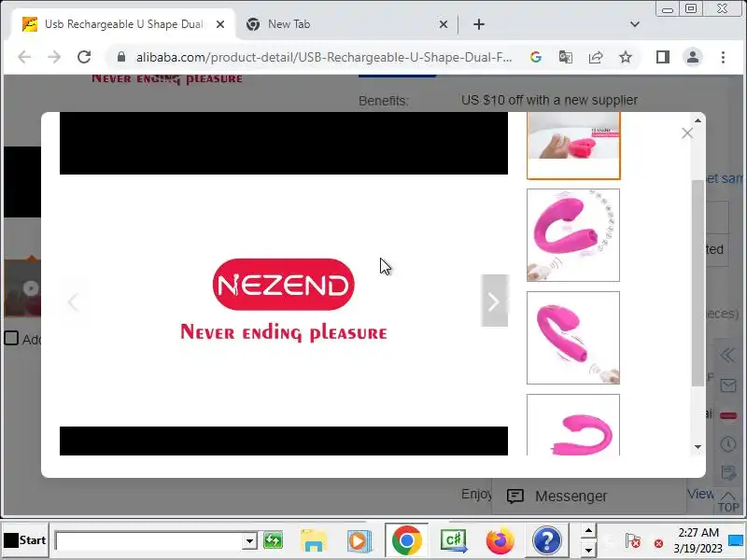Open the feedback note sidebar icon
Image resolution: width=747 pixels, height=560 pixels.
(x=728, y=472)
